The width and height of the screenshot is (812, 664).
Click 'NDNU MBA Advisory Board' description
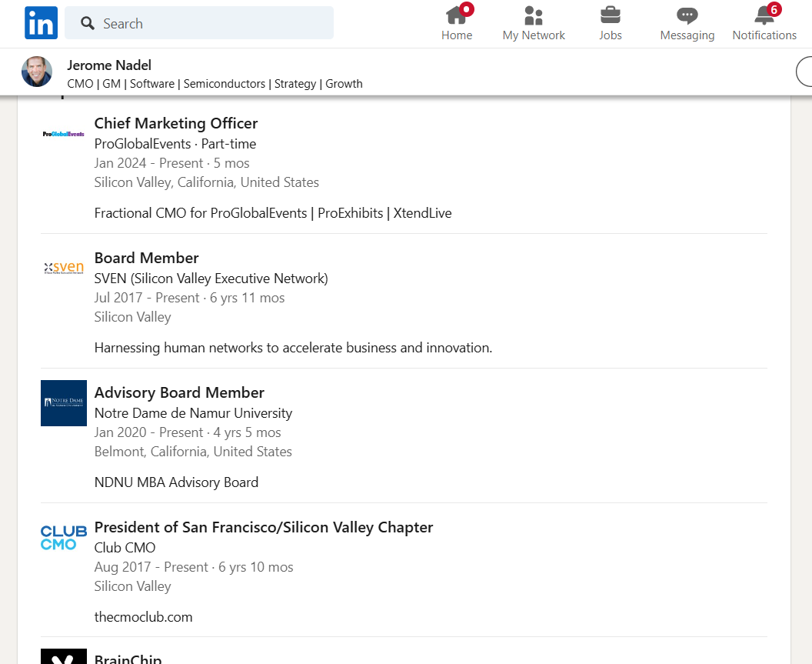click(176, 482)
